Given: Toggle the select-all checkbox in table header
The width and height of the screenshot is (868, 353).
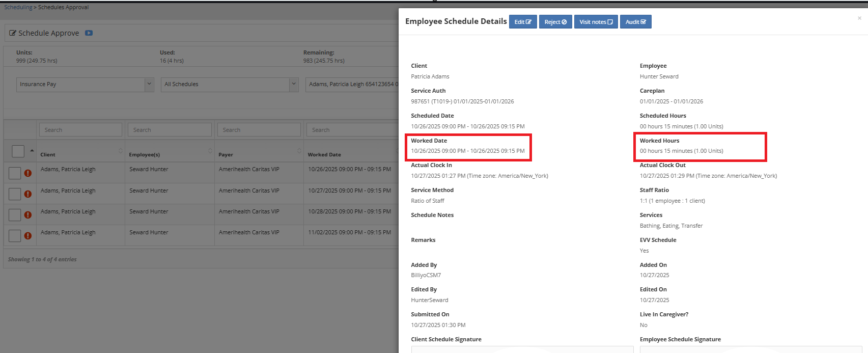Looking at the screenshot, I should pyautogui.click(x=18, y=151).
